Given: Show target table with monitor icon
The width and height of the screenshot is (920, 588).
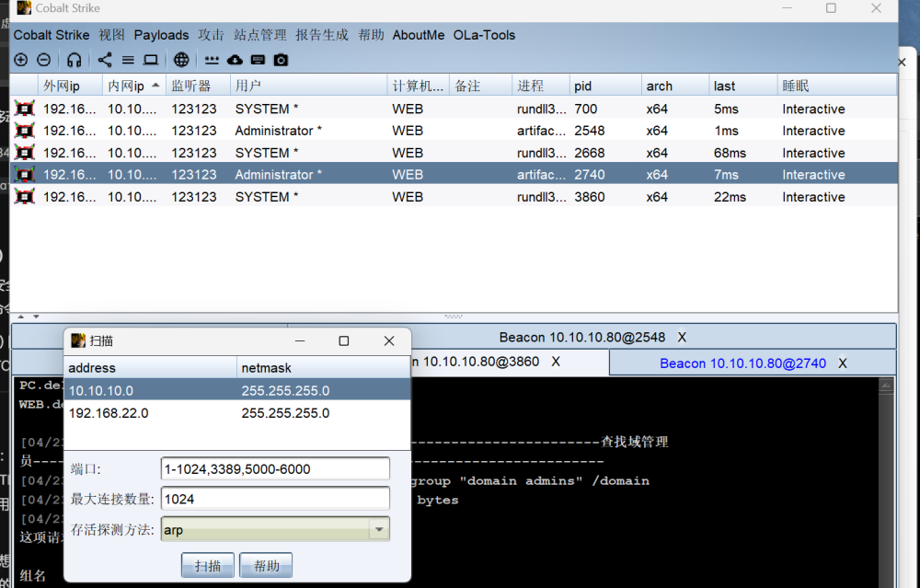Looking at the screenshot, I should [x=150, y=60].
